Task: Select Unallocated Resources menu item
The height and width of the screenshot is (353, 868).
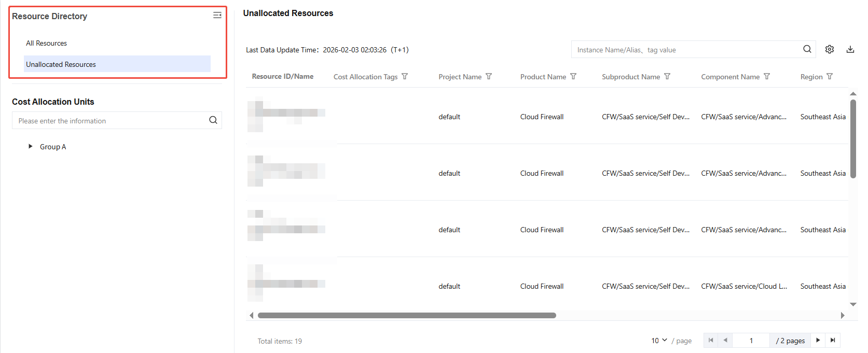Action: pos(61,64)
